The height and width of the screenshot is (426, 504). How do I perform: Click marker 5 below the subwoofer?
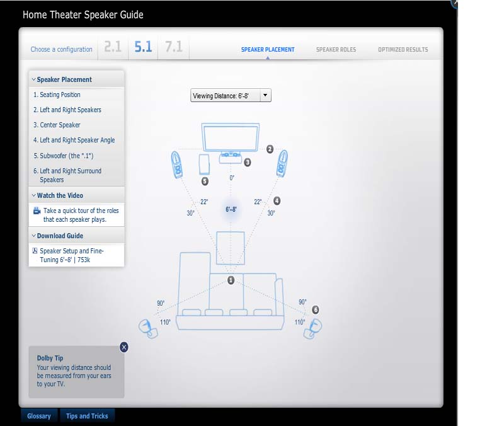[205, 181]
